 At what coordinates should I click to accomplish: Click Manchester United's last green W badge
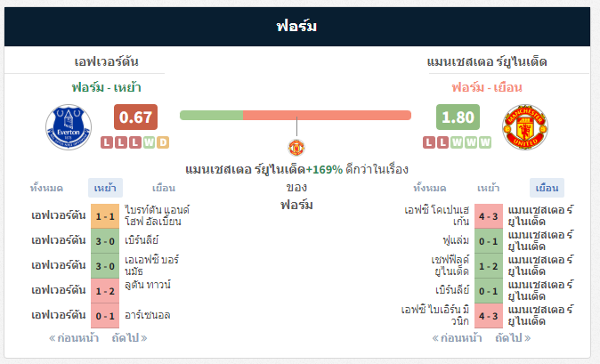coord(485,142)
